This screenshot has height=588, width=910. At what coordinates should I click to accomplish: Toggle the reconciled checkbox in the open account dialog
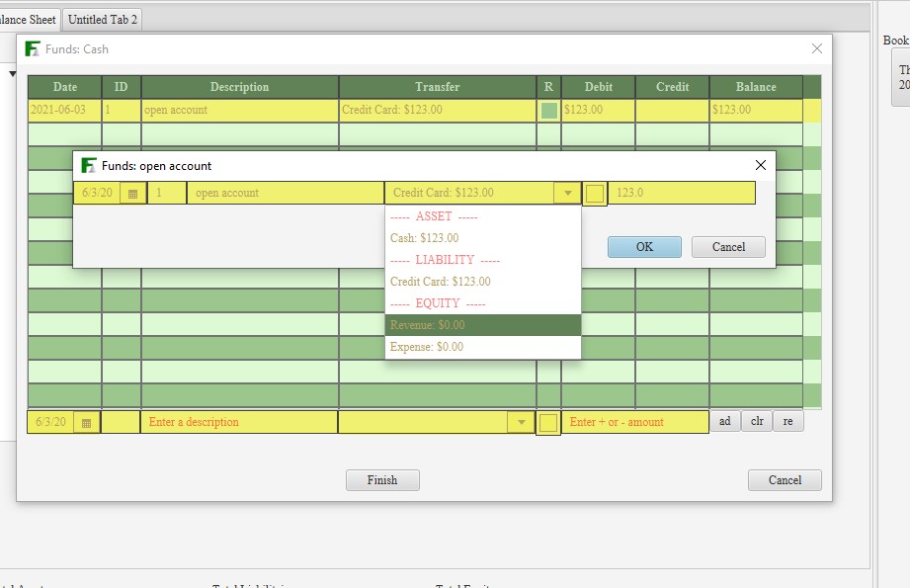594,194
